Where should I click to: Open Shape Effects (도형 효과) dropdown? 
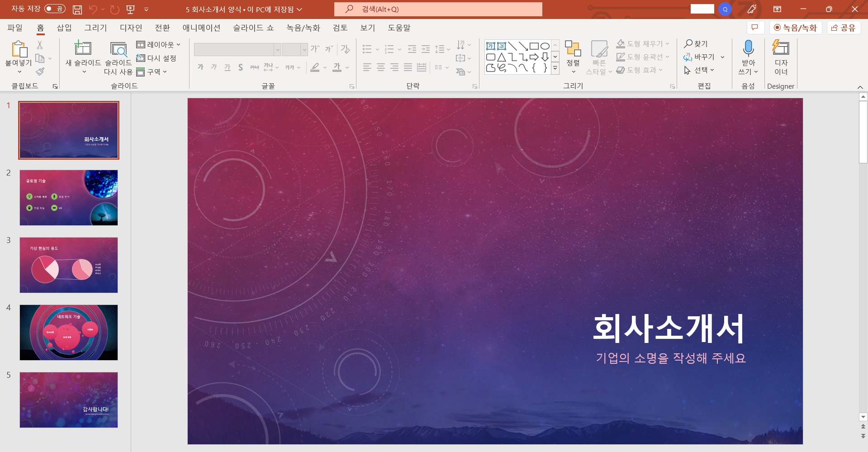click(639, 70)
